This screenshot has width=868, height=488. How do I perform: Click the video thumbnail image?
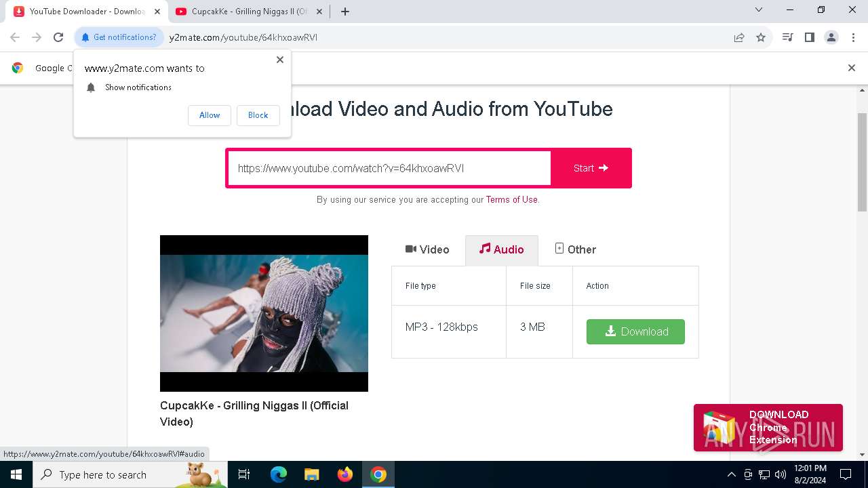264,313
